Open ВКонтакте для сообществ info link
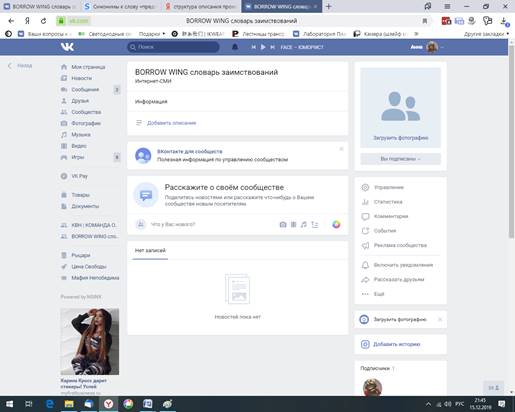 click(190, 151)
